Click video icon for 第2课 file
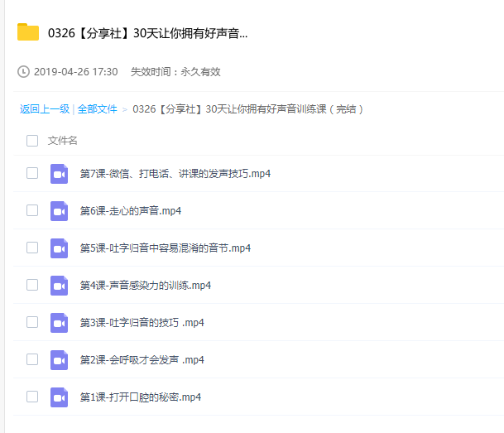 (x=59, y=360)
